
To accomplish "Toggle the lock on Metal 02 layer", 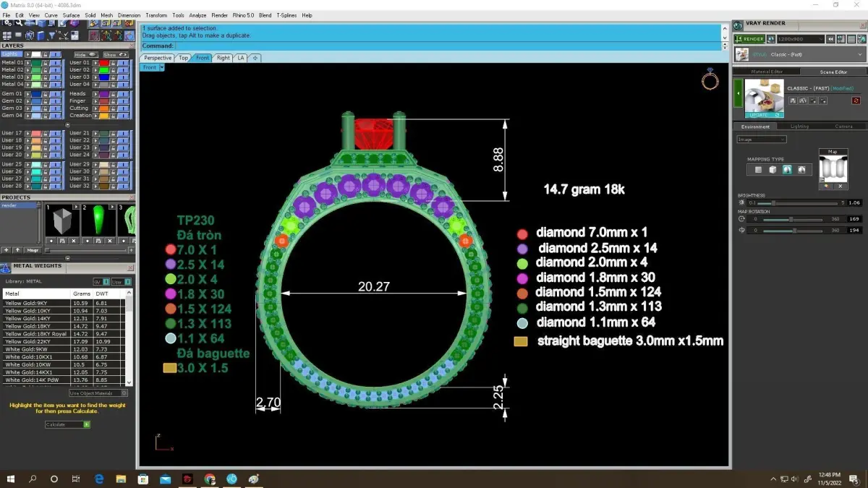I will (45, 70).
